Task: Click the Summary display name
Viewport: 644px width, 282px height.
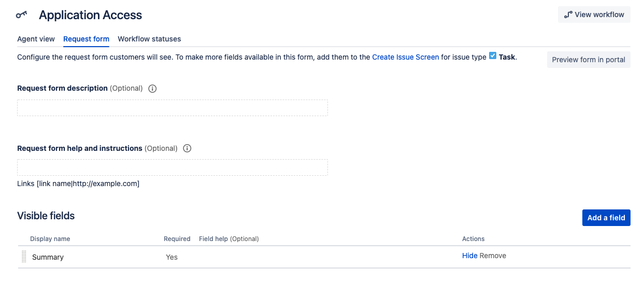Action: click(48, 257)
